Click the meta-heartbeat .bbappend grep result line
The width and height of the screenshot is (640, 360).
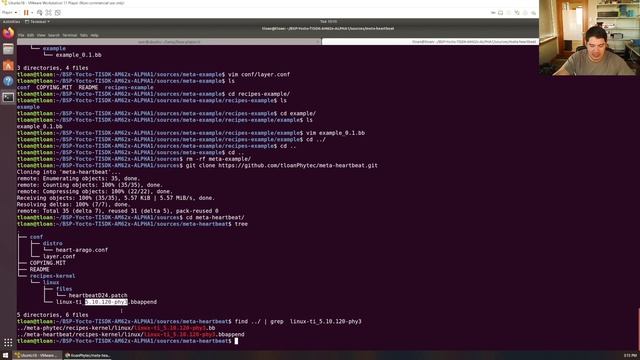[x=131, y=334]
